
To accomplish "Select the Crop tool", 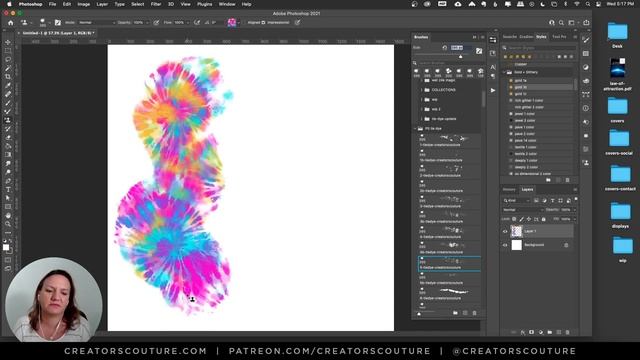I will [8, 76].
